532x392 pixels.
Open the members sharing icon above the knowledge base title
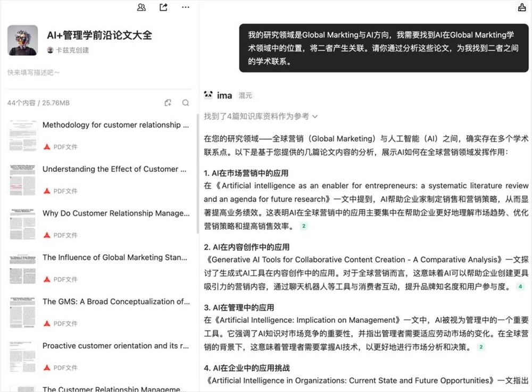pyautogui.click(x=142, y=7)
